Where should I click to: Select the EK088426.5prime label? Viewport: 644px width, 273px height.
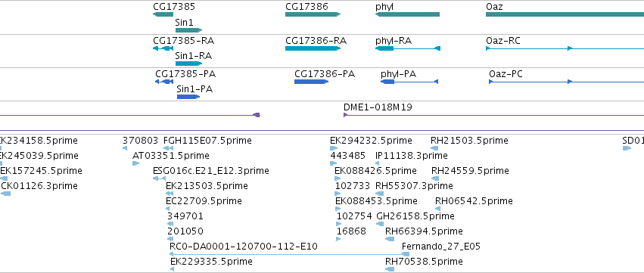coord(376,171)
